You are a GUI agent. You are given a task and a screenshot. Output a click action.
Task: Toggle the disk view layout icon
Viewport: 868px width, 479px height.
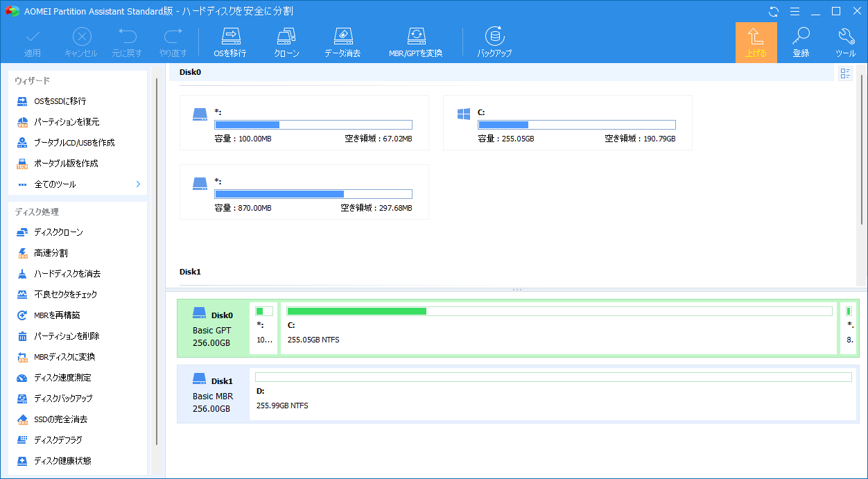pos(845,74)
